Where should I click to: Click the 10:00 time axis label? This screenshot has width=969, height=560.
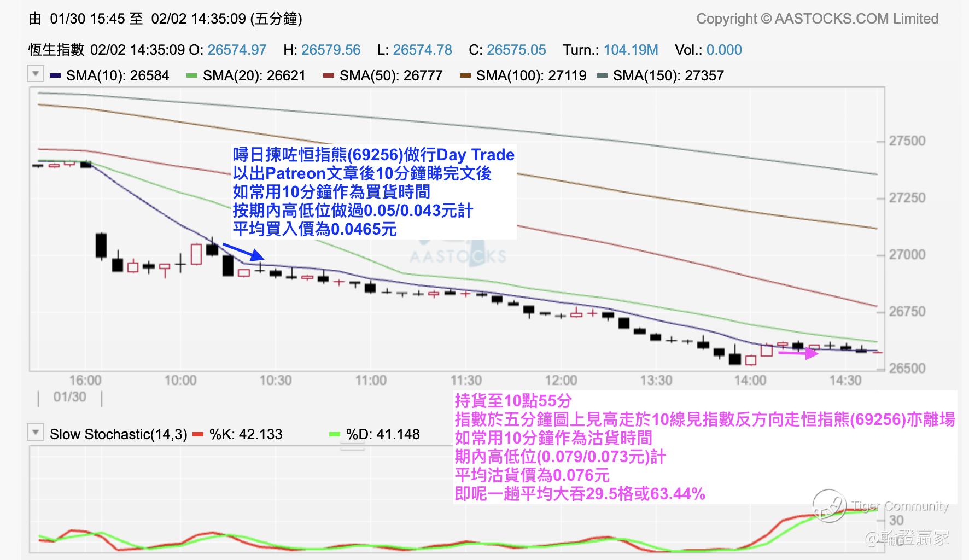pos(180,380)
